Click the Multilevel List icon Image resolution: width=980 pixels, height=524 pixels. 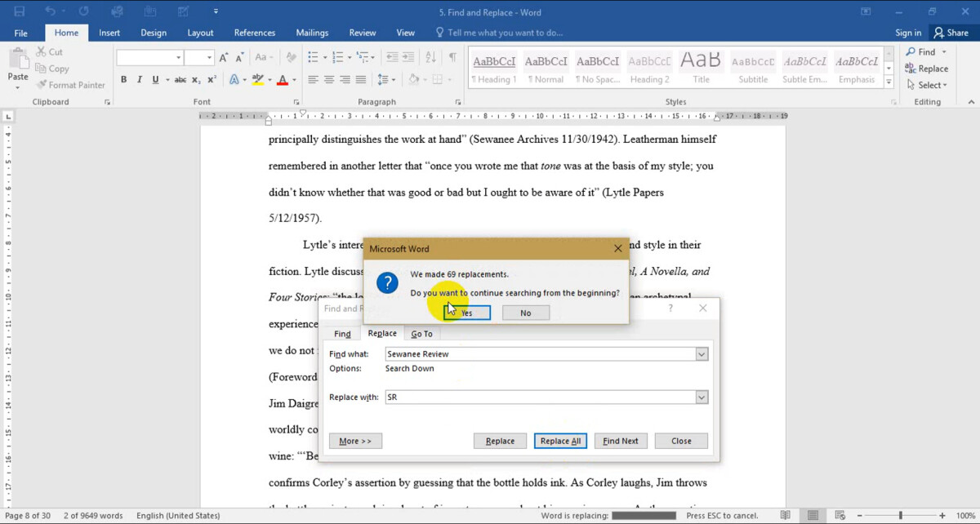(361, 57)
